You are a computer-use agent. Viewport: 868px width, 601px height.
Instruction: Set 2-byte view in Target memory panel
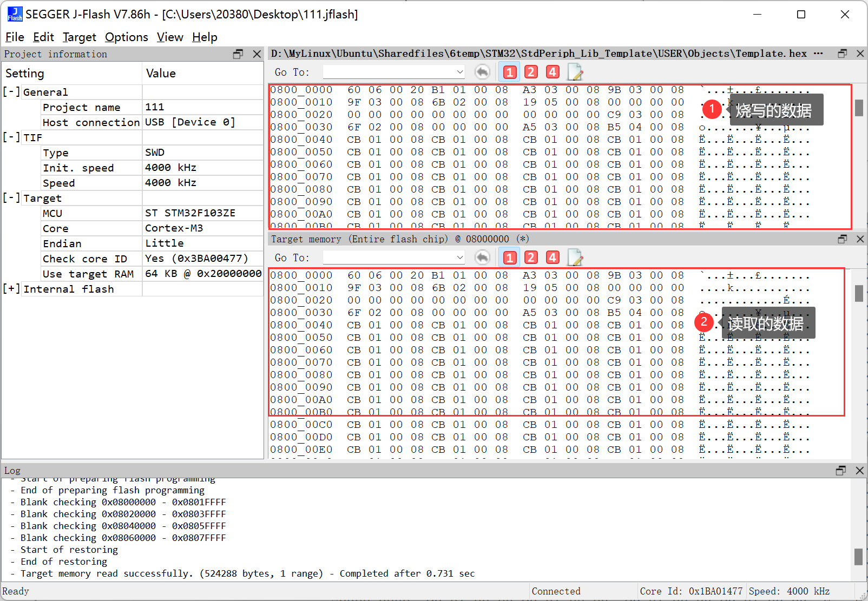coord(531,257)
